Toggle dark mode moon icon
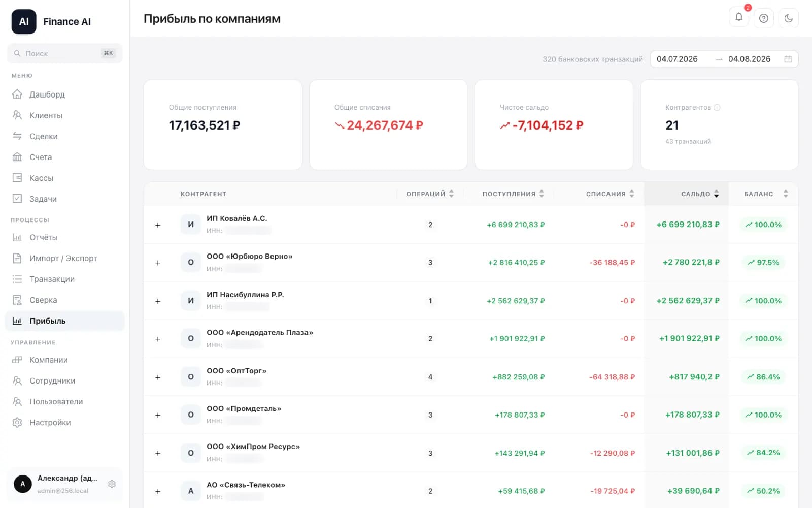The height and width of the screenshot is (508, 812). click(x=789, y=18)
